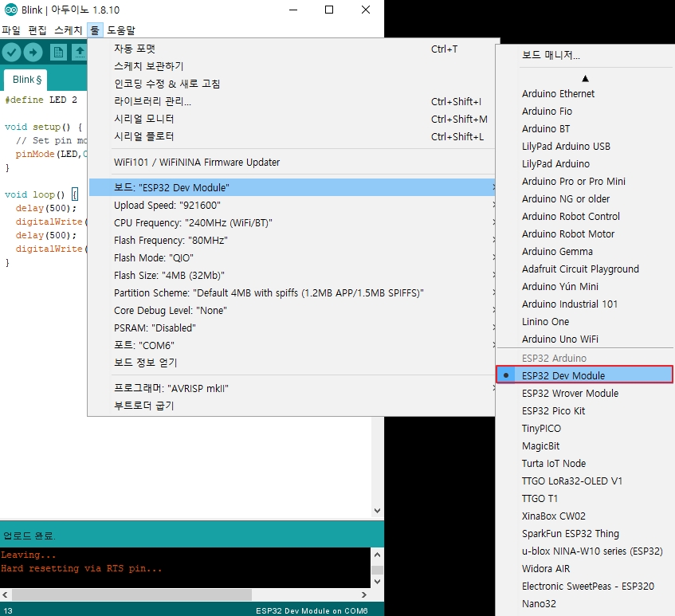Open the 스케치 menu
The height and width of the screenshot is (616, 675).
pyautogui.click(x=68, y=30)
